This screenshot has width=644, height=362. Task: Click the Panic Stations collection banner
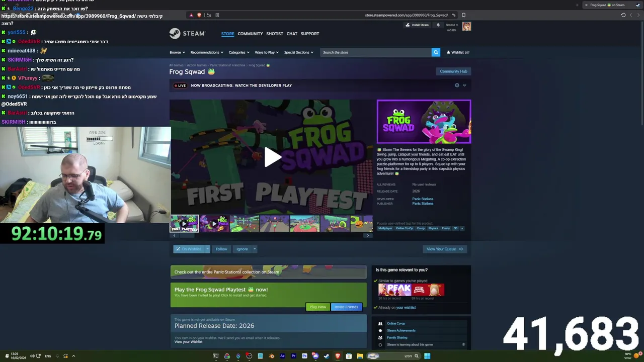pyautogui.click(x=268, y=272)
